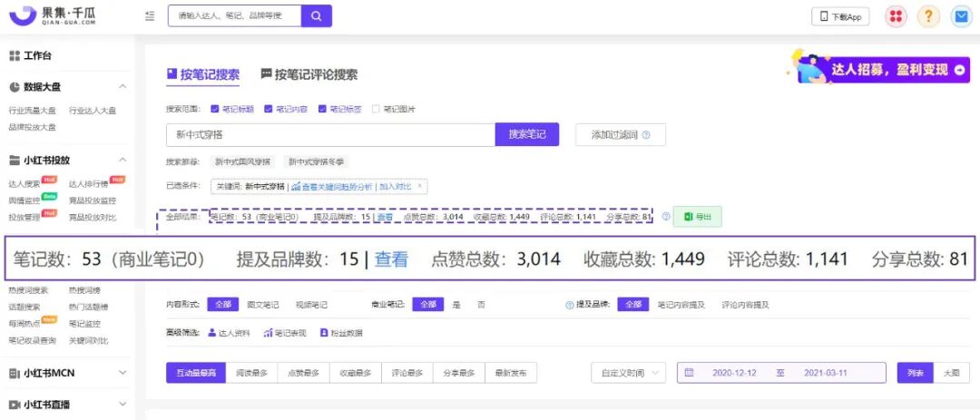Open the red four-dot apps icon
Viewport: 980px width, 420px height.
coord(896,17)
